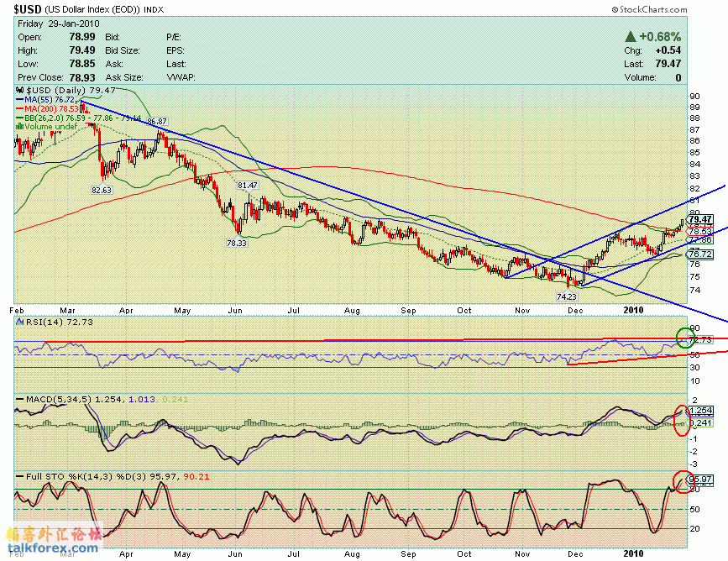
Task: Click the Jun label under the price chart
Action: tap(235, 310)
